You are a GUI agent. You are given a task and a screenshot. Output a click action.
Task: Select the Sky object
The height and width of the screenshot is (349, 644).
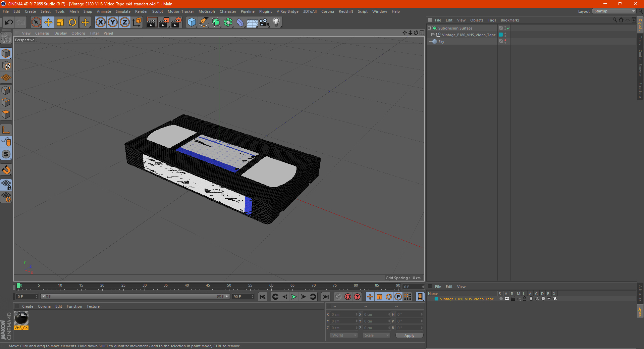click(441, 42)
